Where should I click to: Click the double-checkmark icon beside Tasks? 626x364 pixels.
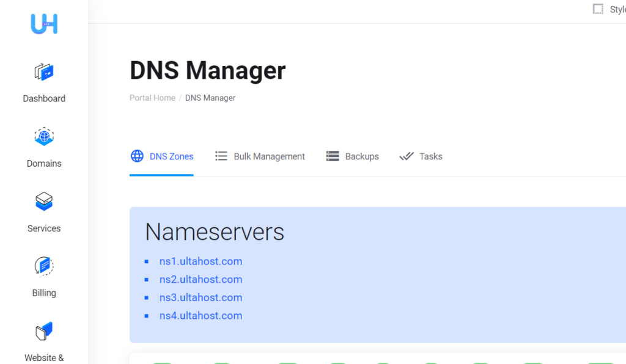pyautogui.click(x=406, y=156)
